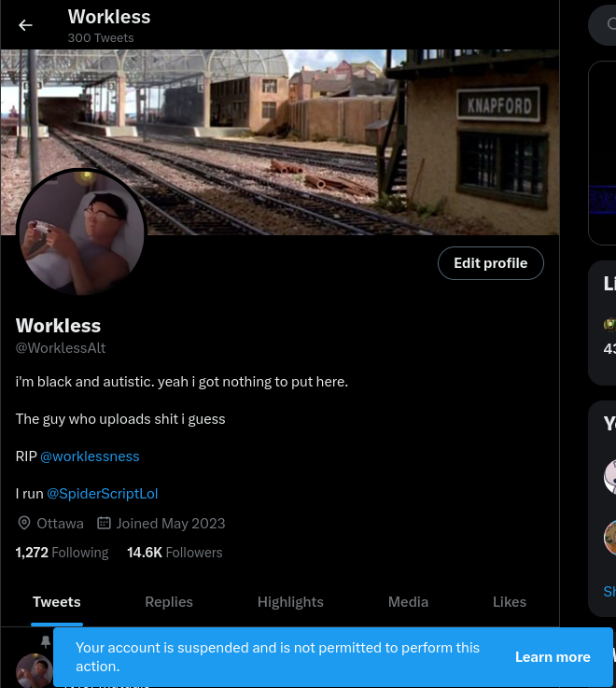Go back using the arrow icon
The image size is (616, 688).
click(25, 25)
